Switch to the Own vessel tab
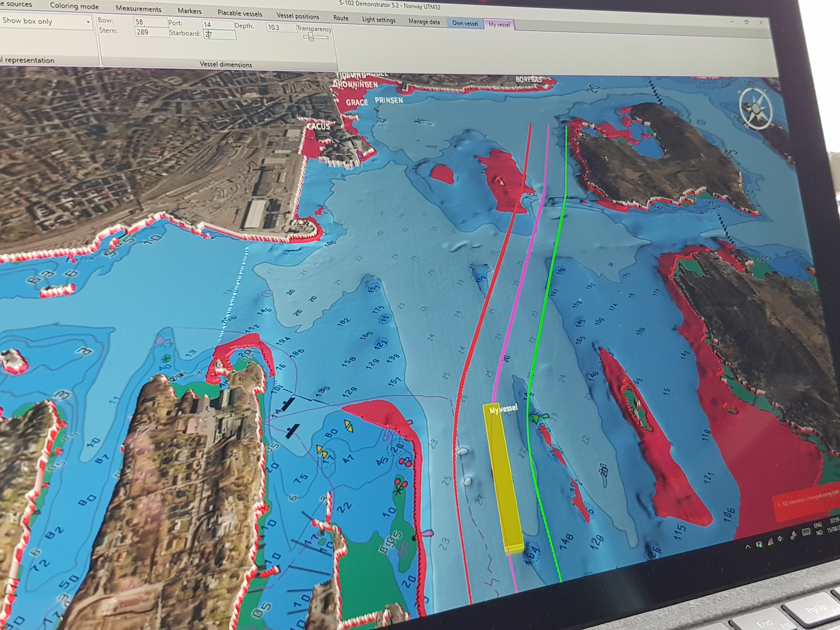 [x=465, y=23]
